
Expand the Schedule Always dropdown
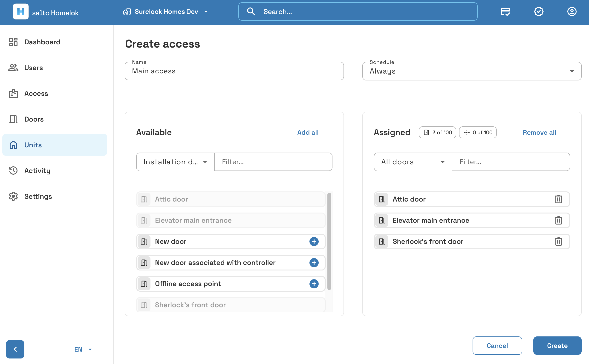pos(472,71)
